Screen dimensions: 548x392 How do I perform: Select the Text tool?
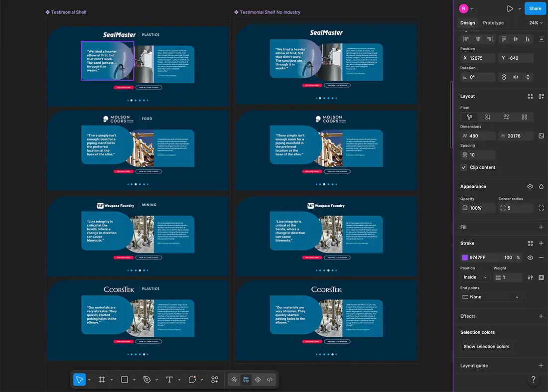169,380
